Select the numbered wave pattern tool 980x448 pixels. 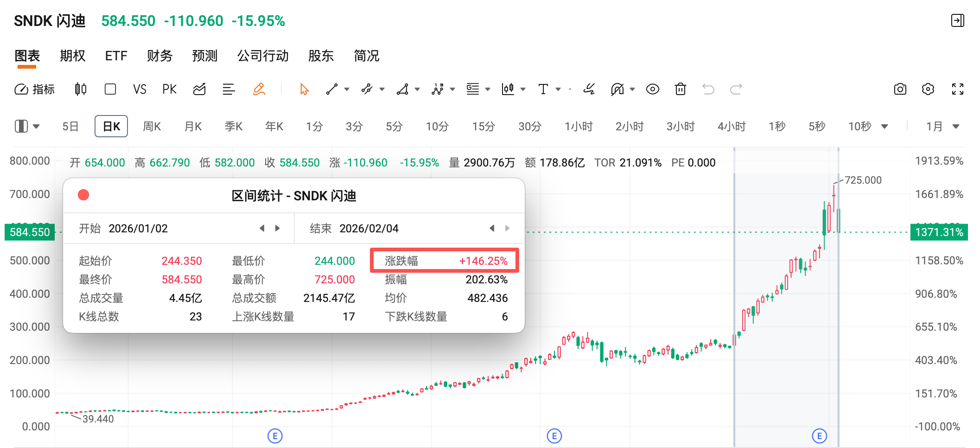pos(438,89)
